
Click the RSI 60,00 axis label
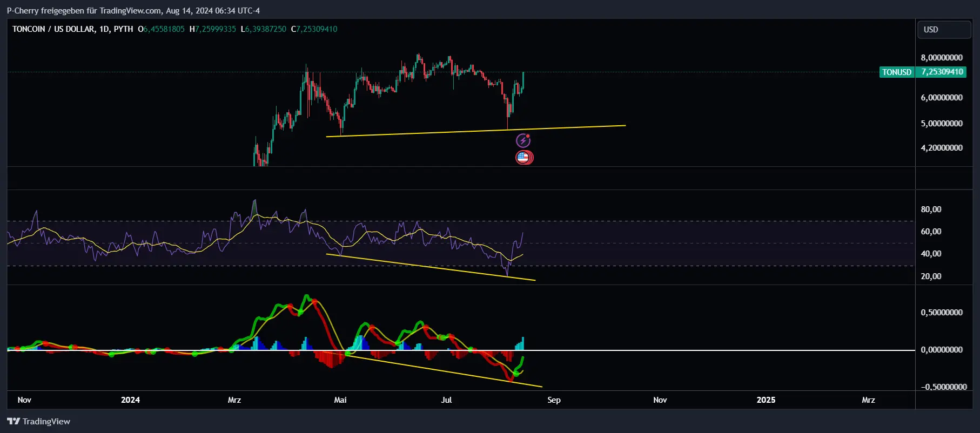[931, 232]
